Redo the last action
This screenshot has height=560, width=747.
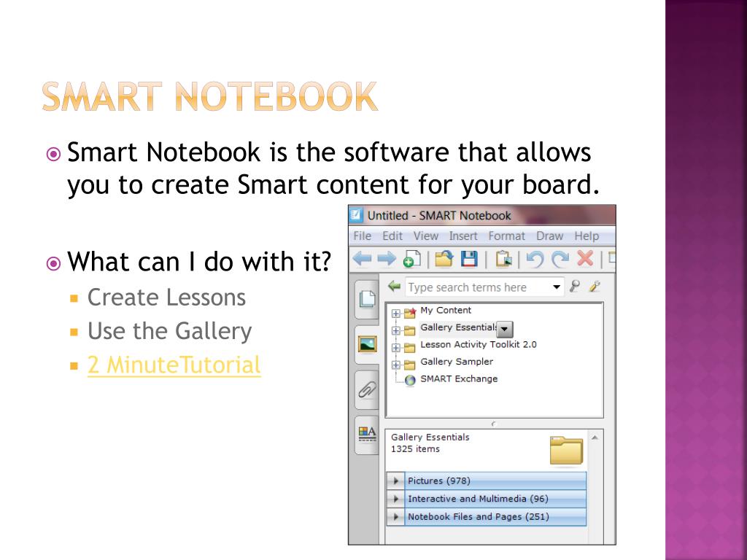[560, 259]
